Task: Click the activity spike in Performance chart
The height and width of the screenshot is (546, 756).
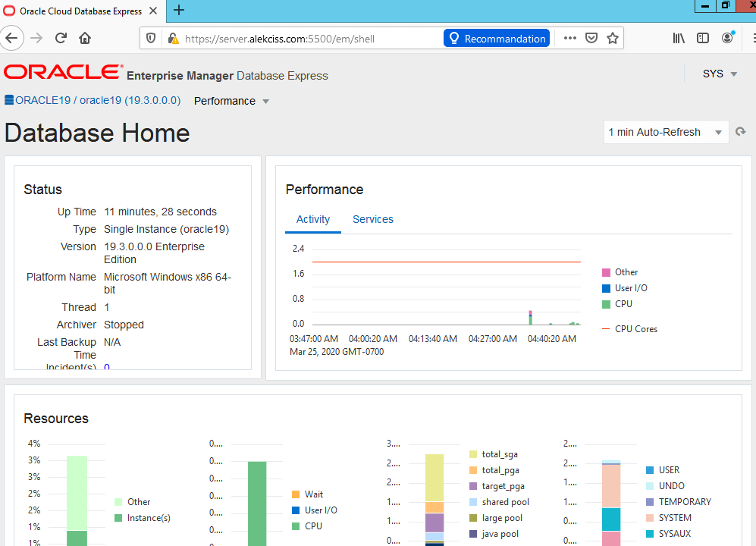Action: pyautogui.click(x=530, y=318)
